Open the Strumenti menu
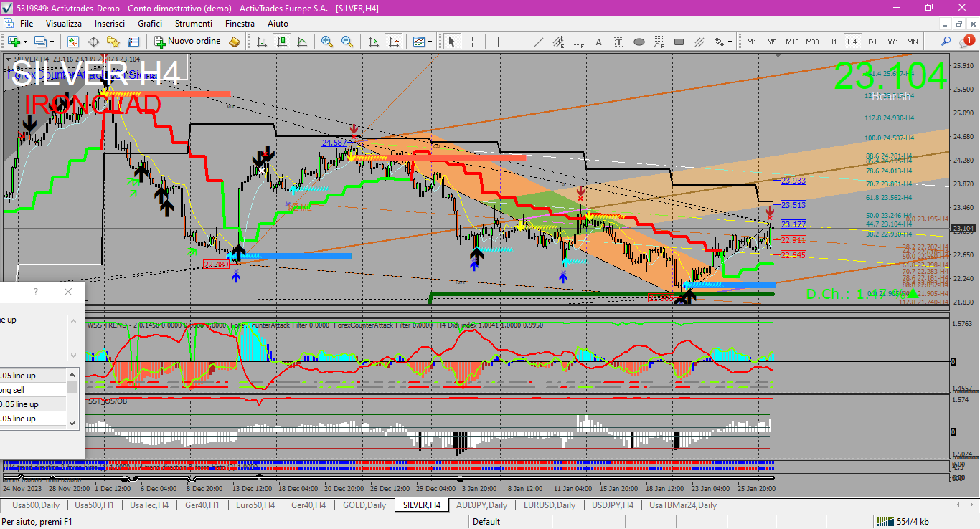The width and height of the screenshot is (980, 529). click(x=194, y=24)
